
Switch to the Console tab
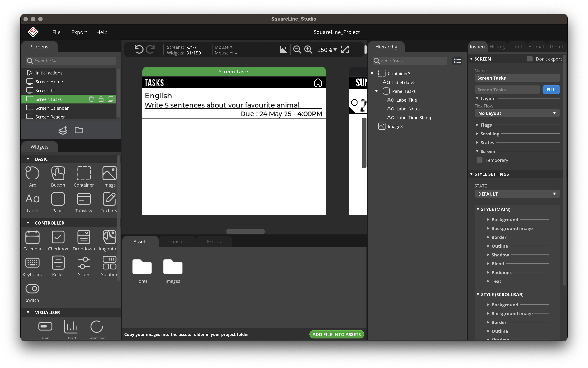177,241
